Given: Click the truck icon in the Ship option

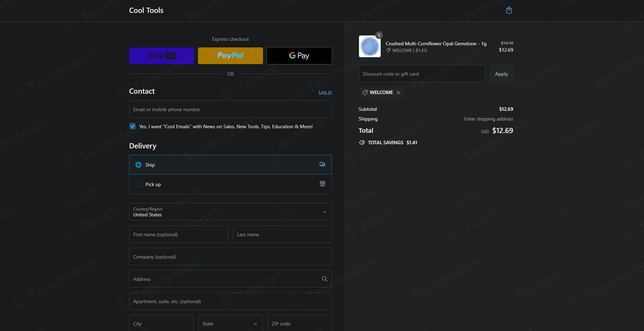Looking at the screenshot, I should pyautogui.click(x=323, y=164).
